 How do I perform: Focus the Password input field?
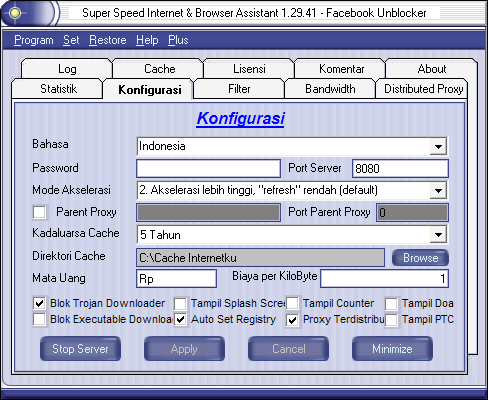tap(208, 168)
